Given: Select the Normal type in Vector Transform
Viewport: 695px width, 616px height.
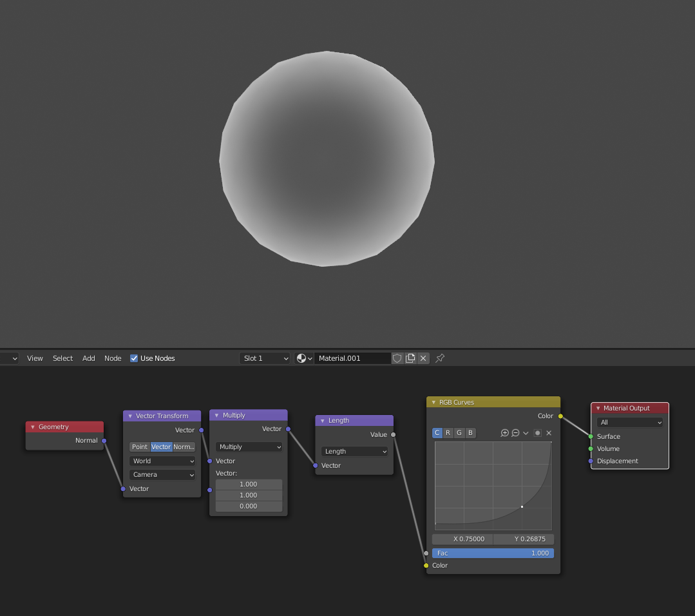Looking at the screenshot, I should (184, 447).
